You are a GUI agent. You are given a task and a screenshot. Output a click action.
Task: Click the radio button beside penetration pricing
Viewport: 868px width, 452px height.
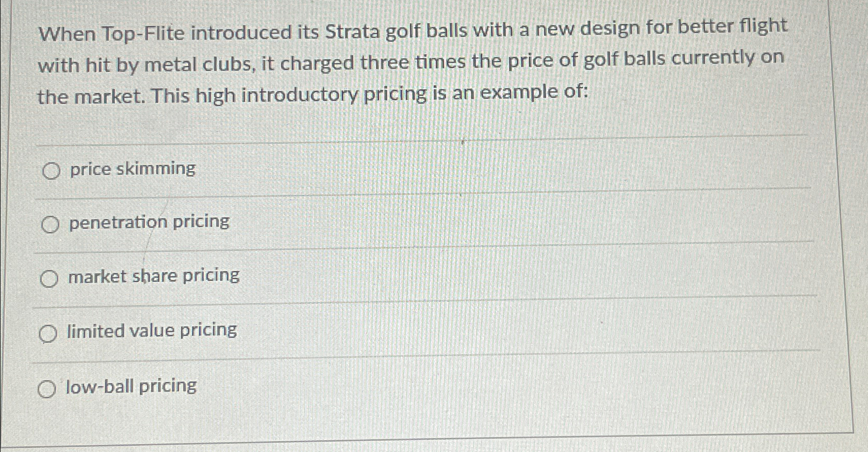(50, 224)
